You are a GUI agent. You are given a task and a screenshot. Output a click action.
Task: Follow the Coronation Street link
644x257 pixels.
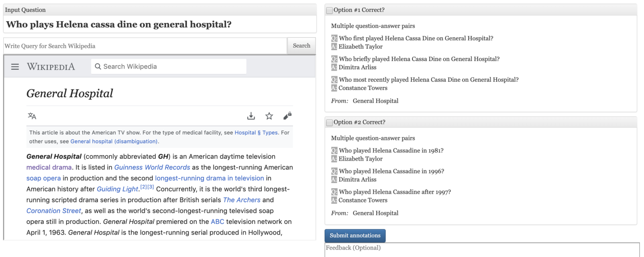pos(54,211)
